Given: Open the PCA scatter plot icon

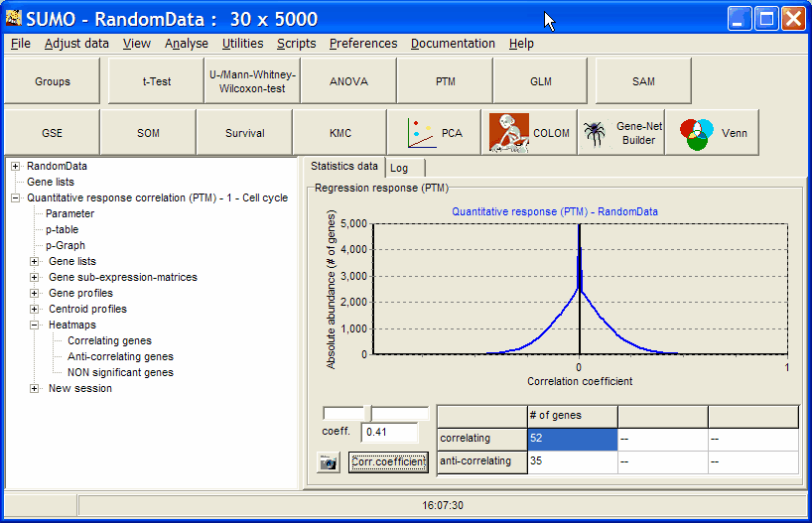Looking at the screenshot, I should pyautogui.click(x=421, y=133).
